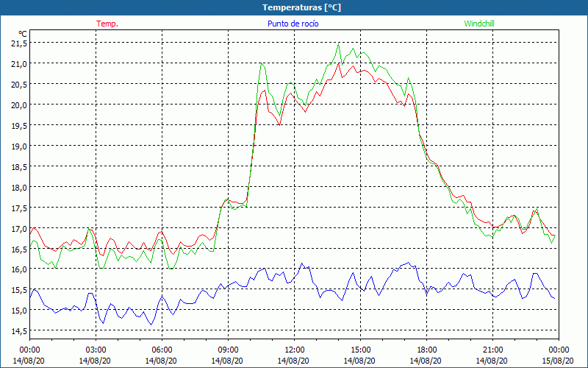The image size is (588, 368).
Task: Click the 21,5 value on the y-axis
Action: point(19,43)
